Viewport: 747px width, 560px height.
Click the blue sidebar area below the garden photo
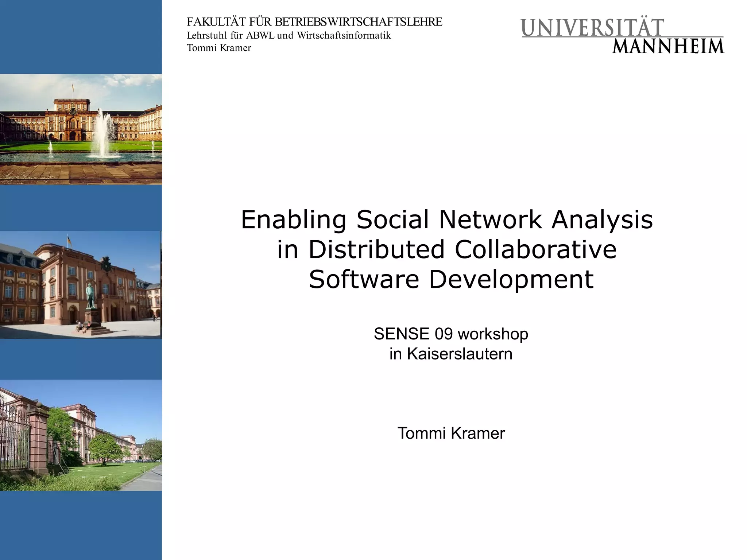coord(81,525)
